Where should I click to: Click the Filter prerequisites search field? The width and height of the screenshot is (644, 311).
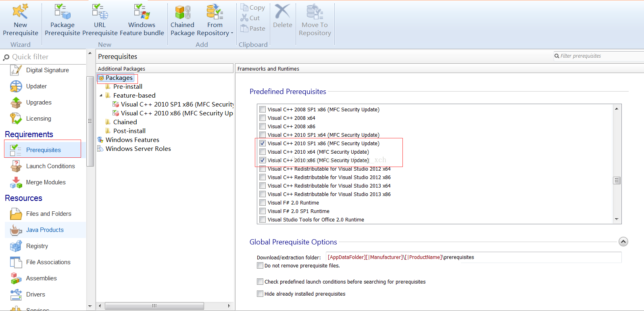(599, 56)
